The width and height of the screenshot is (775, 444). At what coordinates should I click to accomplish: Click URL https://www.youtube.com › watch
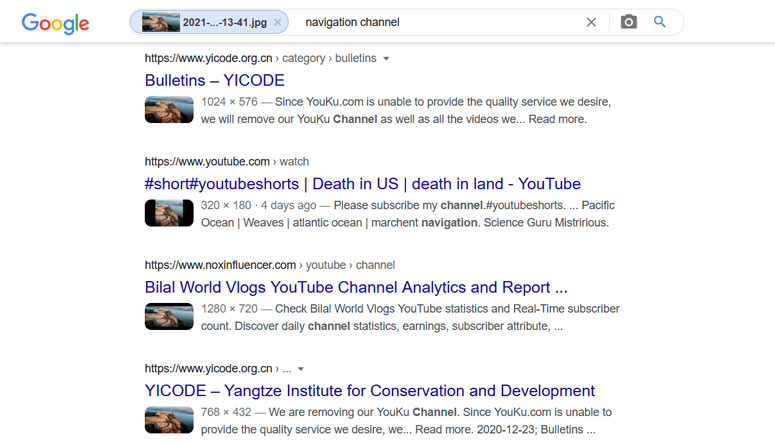coord(227,162)
